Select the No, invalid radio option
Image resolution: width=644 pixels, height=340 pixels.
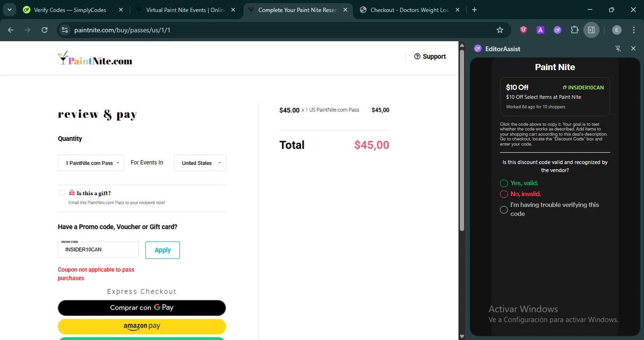click(504, 194)
